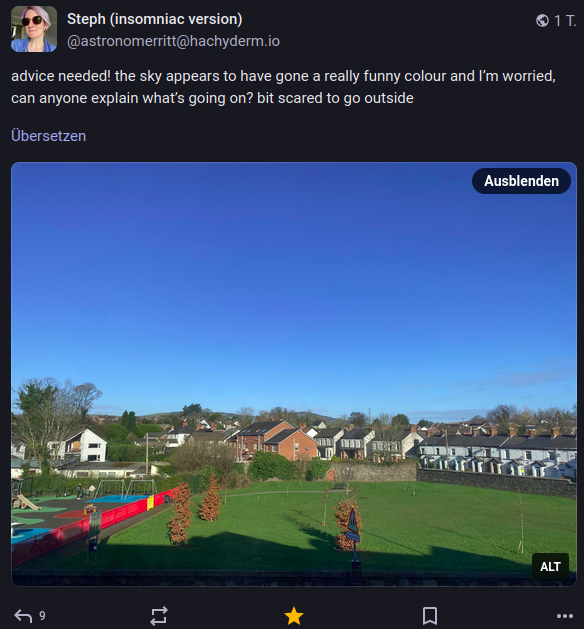
Task: Show the ALT text badge
Action: coord(550,566)
